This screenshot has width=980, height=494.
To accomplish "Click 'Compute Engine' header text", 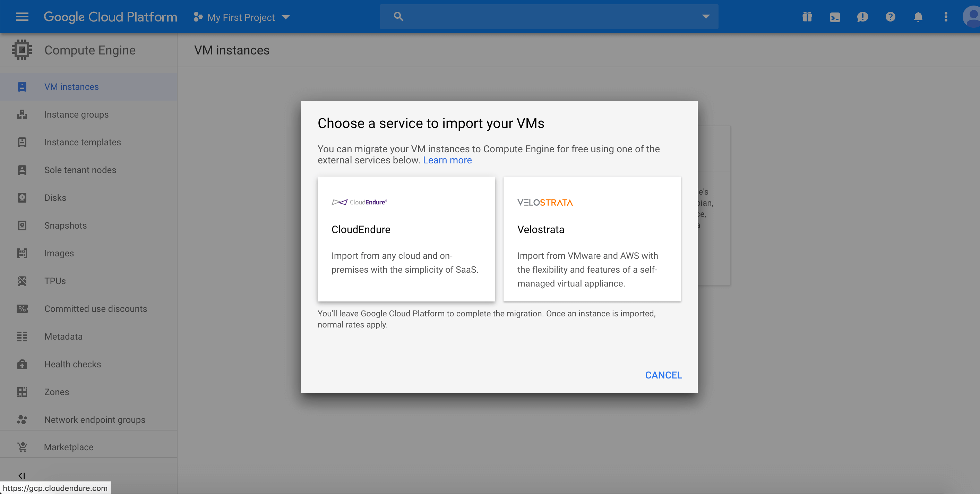I will [90, 50].
